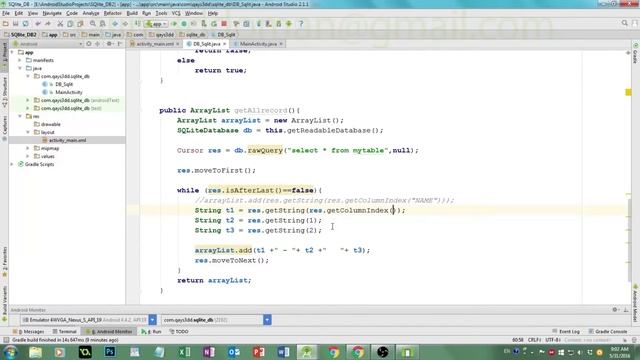640x360 pixels.
Task: Click the Paste toolbar icon
Action: [80, 24]
